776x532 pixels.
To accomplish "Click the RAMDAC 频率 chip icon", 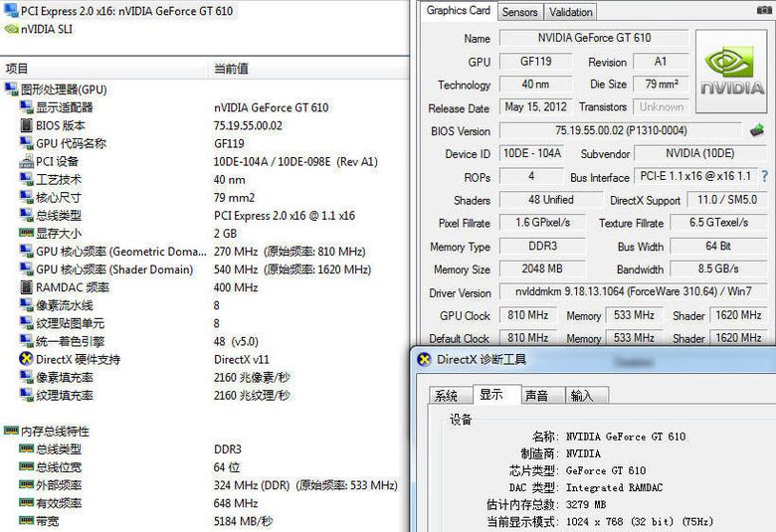I will click(26, 287).
